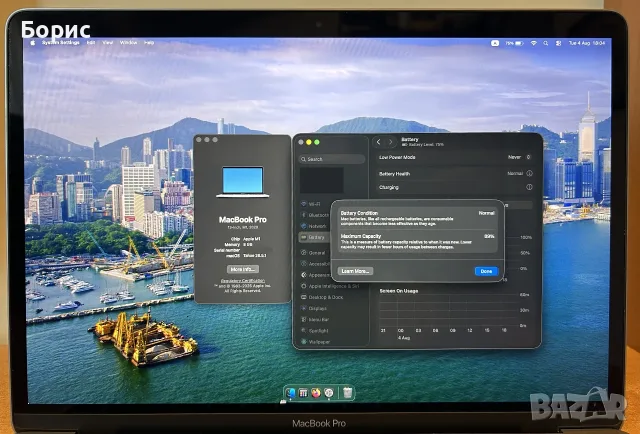Screen dimensions: 640x434
Task: Click the MacBook image in About window
Action: (242, 182)
